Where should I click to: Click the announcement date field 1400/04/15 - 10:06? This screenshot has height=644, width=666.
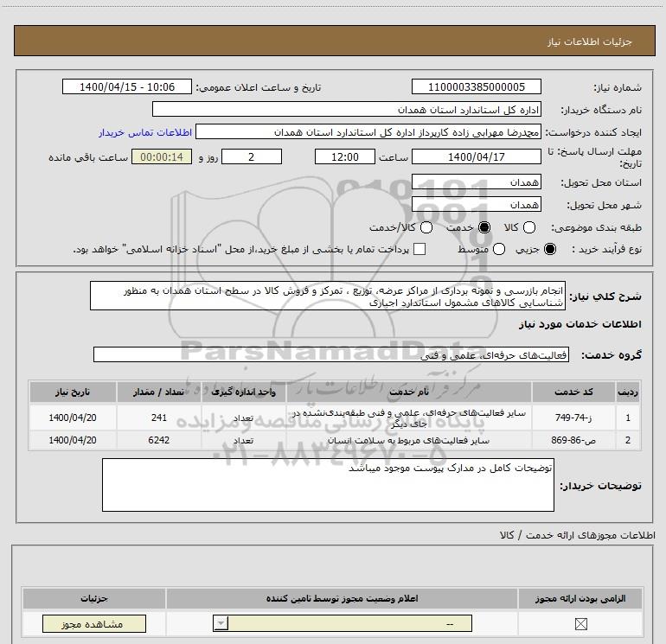(126, 87)
